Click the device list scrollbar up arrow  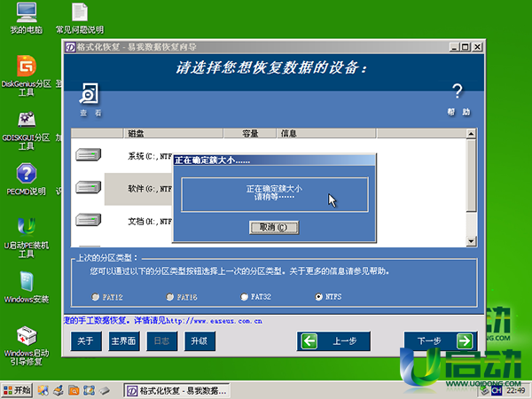(x=471, y=134)
